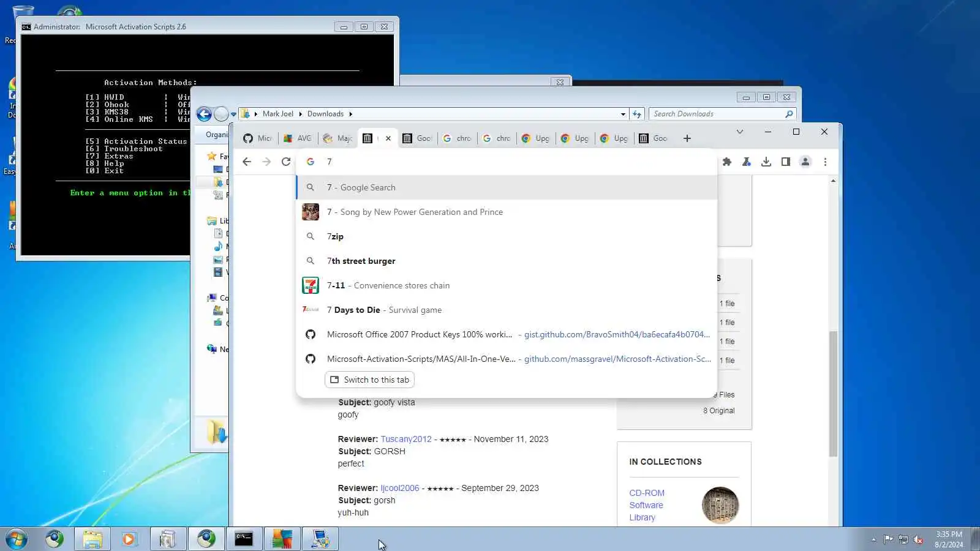Open Microsoft-Activation-Scripts GitHub suggestion
Image resolution: width=980 pixels, height=551 pixels.
pyautogui.click(x=507, y=359)
